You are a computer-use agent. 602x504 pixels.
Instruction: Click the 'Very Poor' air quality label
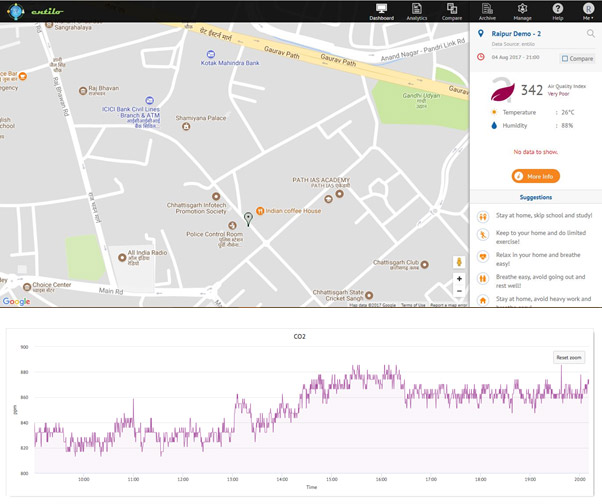[x=558, y=94]
